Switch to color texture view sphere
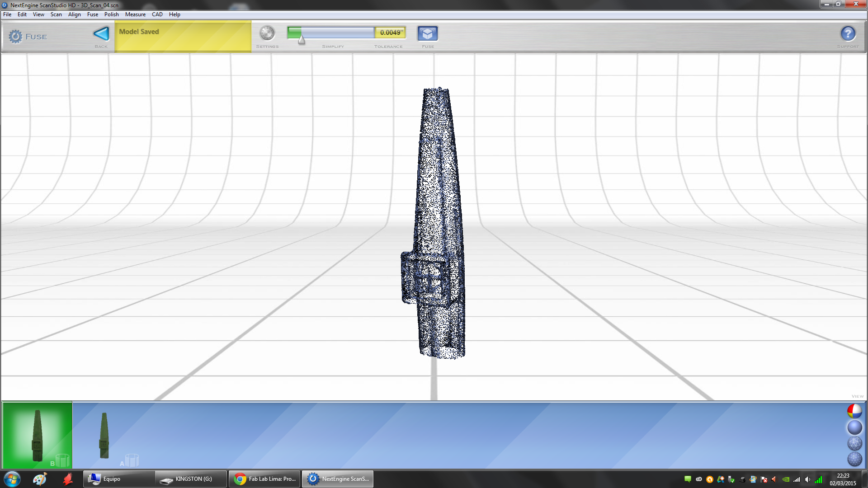Image resolution: width=868 pixels, height=488 pixels. (854, 411)
